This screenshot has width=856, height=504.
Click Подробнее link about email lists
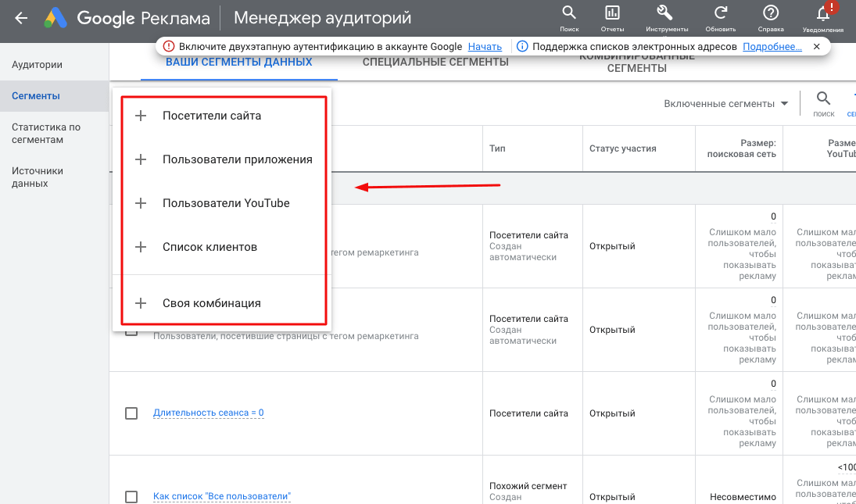(x=772, y=47)
